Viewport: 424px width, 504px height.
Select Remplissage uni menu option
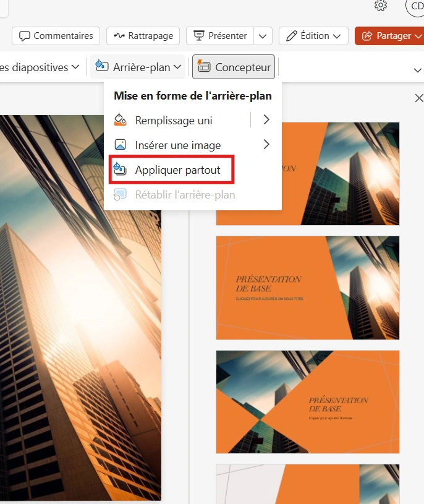coord(174,120)
